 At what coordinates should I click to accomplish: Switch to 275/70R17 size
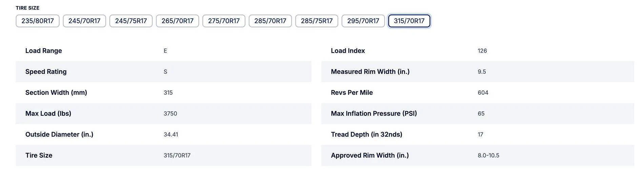point(224,21)
